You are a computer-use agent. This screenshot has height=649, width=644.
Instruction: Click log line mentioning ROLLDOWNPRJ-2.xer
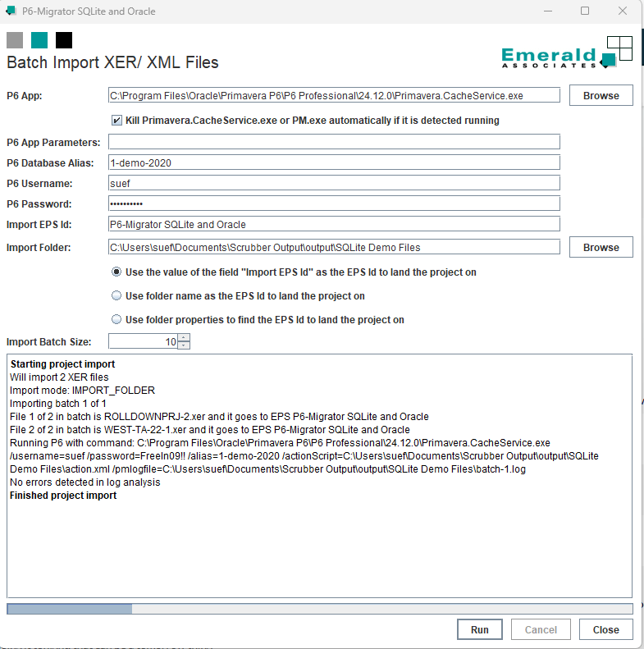pyautogui.click(x=219, y=416)
